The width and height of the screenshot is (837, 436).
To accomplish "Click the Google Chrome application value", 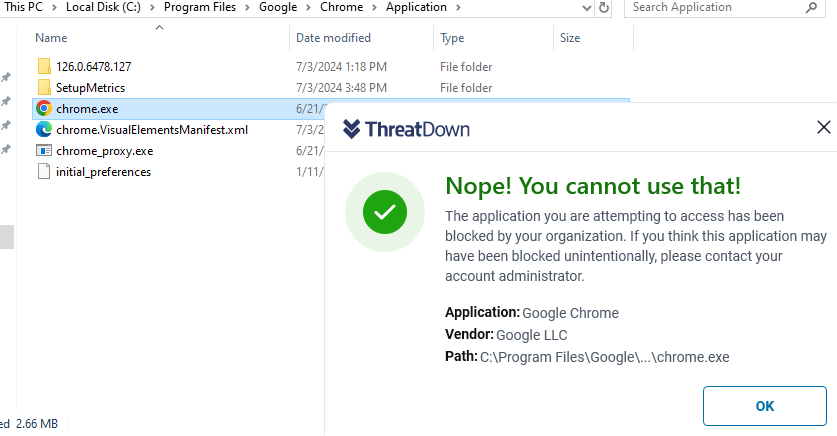I will pos(570,313).
